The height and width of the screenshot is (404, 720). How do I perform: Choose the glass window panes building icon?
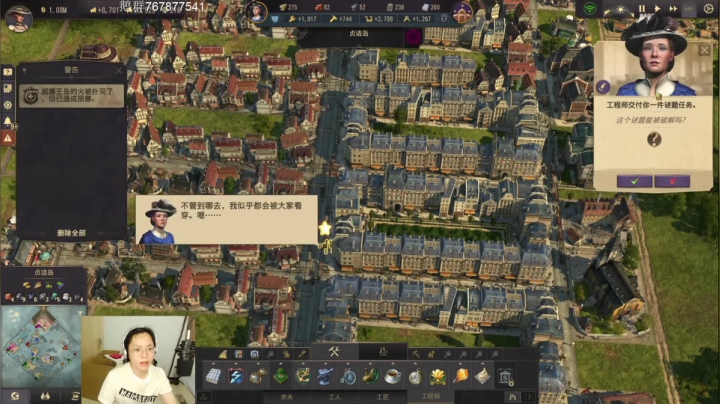[213, 376]
